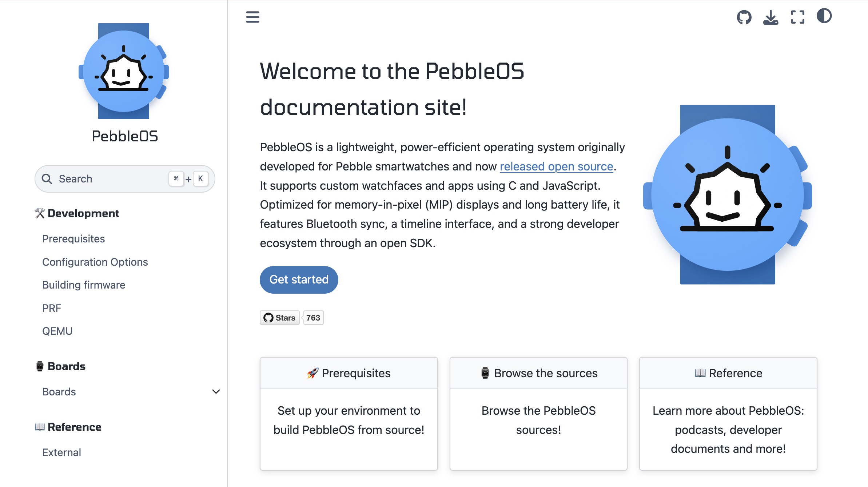868x487 pixels.
Task: Follow the released open source link
Action: pos(556,166)
